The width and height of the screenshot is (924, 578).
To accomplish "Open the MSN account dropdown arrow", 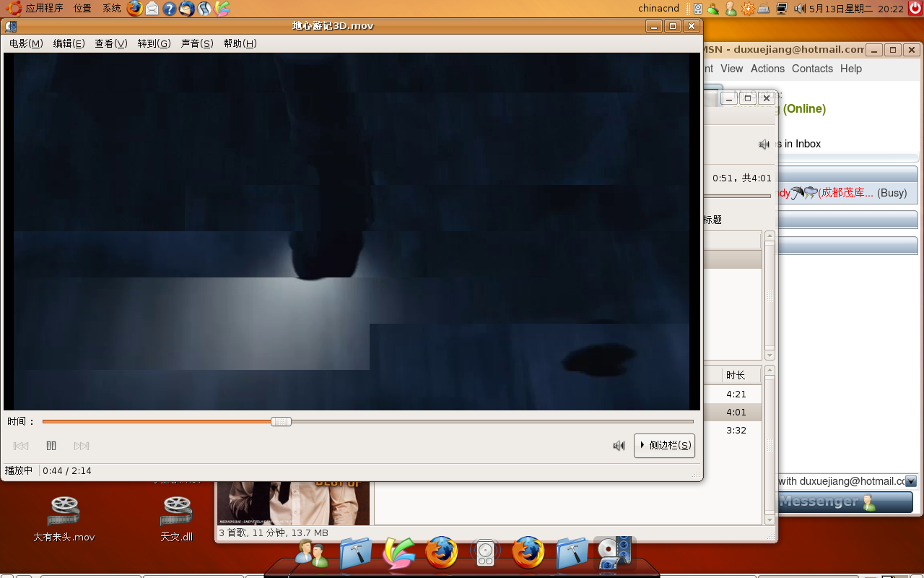I will 911,481.
